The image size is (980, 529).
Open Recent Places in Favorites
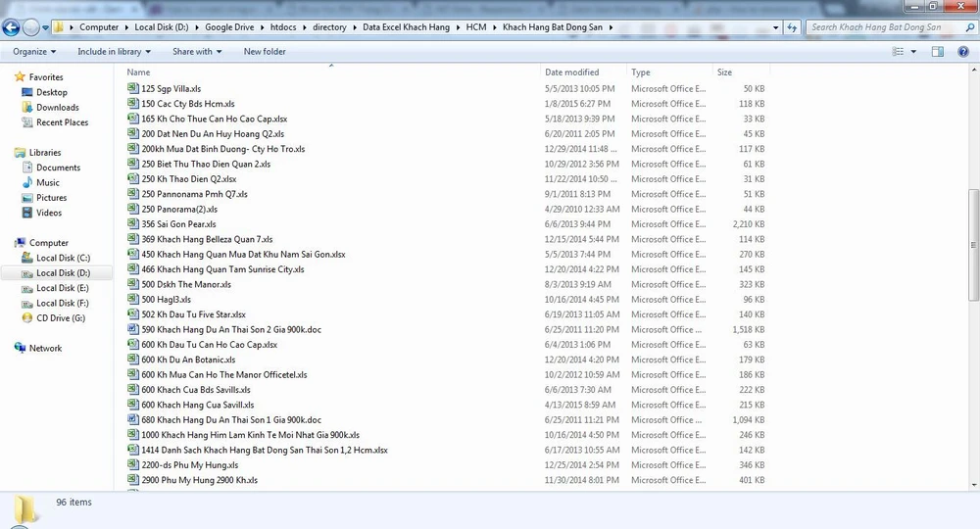(x=62, y=122)
